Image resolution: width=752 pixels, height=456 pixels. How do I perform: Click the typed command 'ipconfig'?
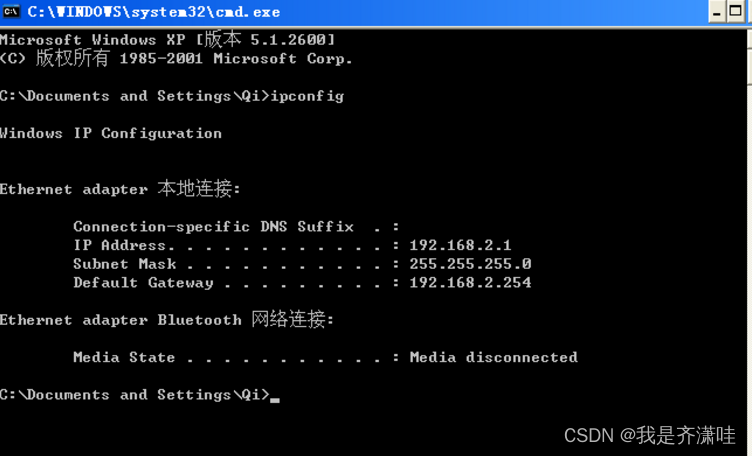point(307,96)
